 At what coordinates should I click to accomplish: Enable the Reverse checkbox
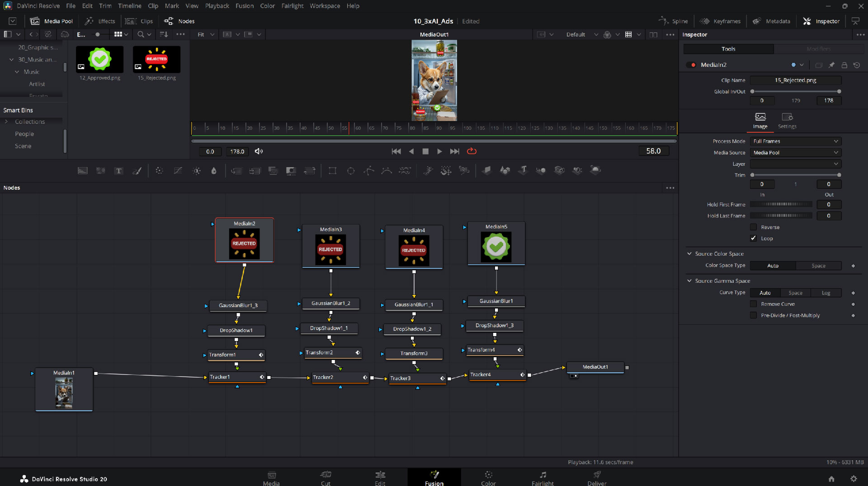(754, 227)
